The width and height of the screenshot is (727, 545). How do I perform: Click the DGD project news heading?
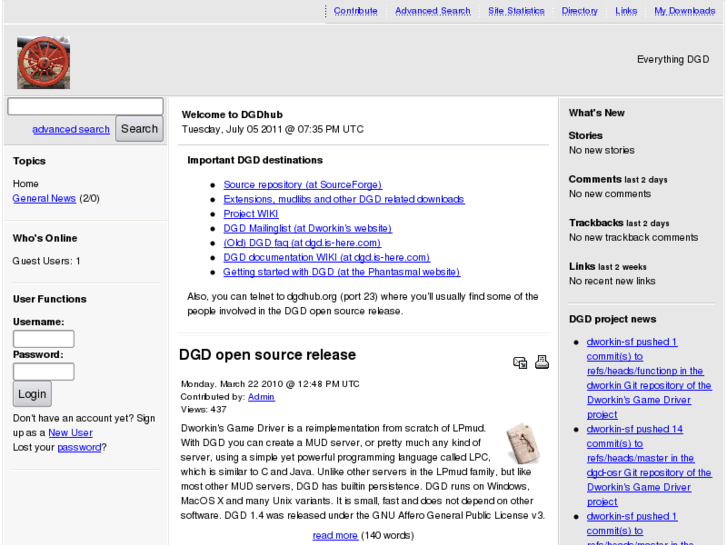click(x=612, y=319)
